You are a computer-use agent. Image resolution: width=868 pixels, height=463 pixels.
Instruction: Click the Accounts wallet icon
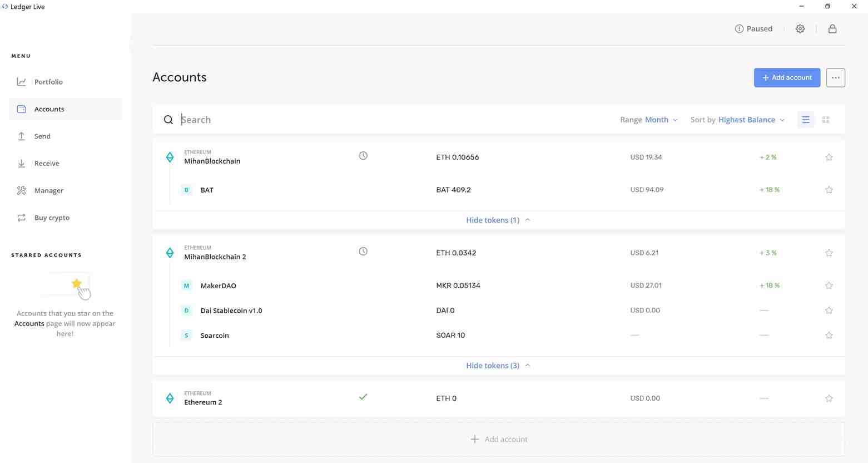point(21,109)
